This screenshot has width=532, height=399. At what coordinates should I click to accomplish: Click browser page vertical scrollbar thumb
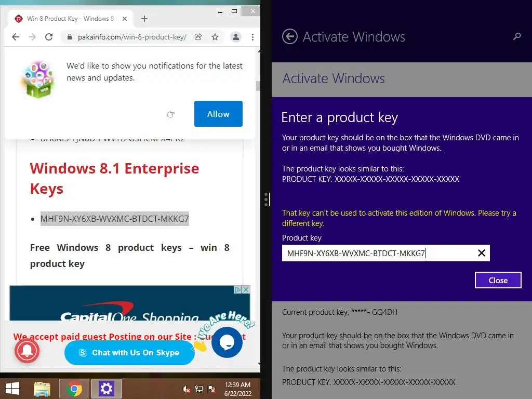[x=258, y=86]
